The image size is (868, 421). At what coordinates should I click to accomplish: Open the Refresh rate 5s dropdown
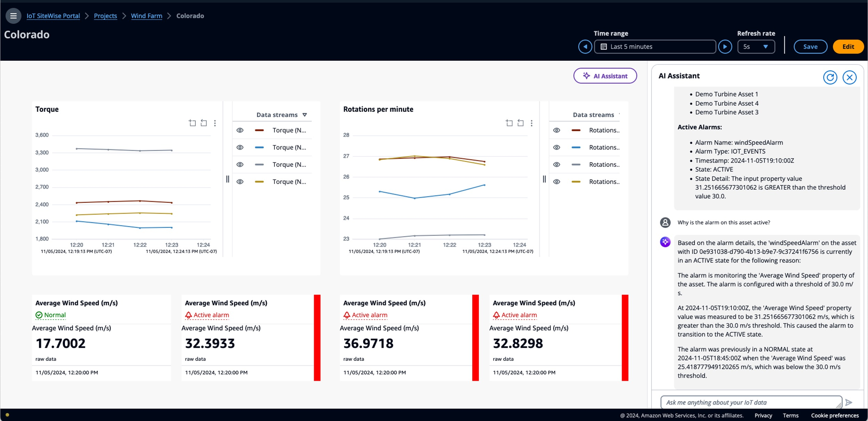756,47
